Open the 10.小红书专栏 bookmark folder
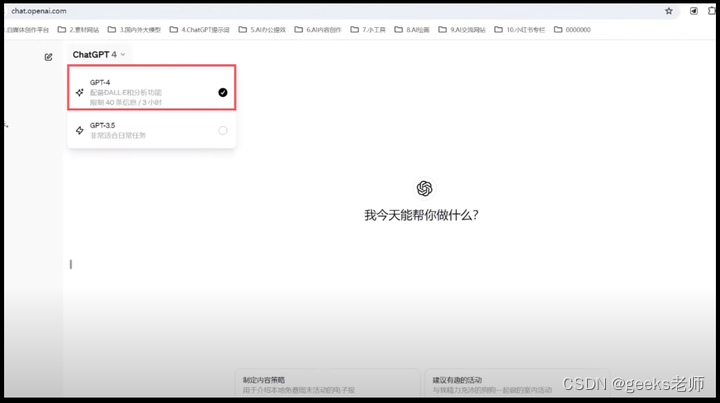Image resolution: width=720 pixels, height=403 pixels. click(x=520, y=30)
